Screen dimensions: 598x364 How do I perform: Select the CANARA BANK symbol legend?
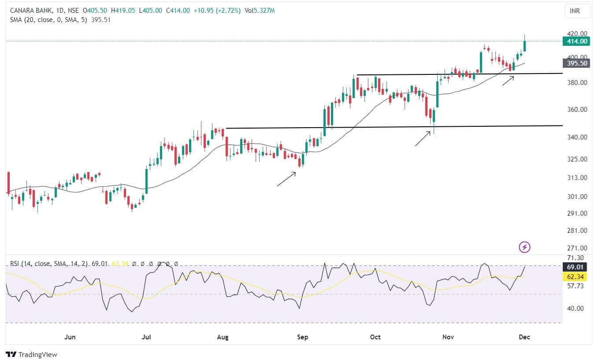33,10
